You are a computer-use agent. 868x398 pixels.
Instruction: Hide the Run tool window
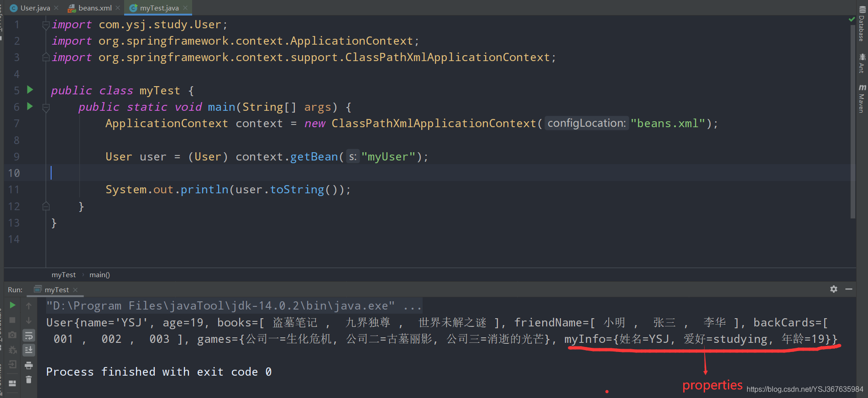point(849,289)
